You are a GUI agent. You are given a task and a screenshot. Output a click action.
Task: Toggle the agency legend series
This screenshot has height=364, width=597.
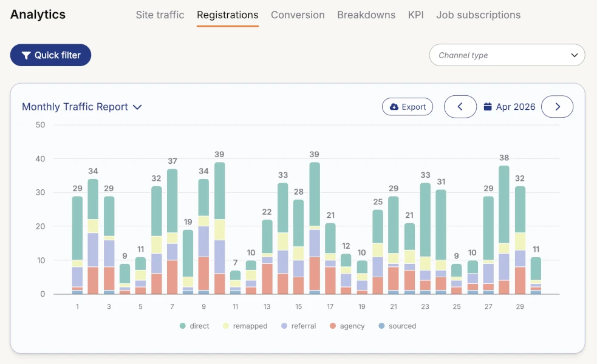[347, 326]
